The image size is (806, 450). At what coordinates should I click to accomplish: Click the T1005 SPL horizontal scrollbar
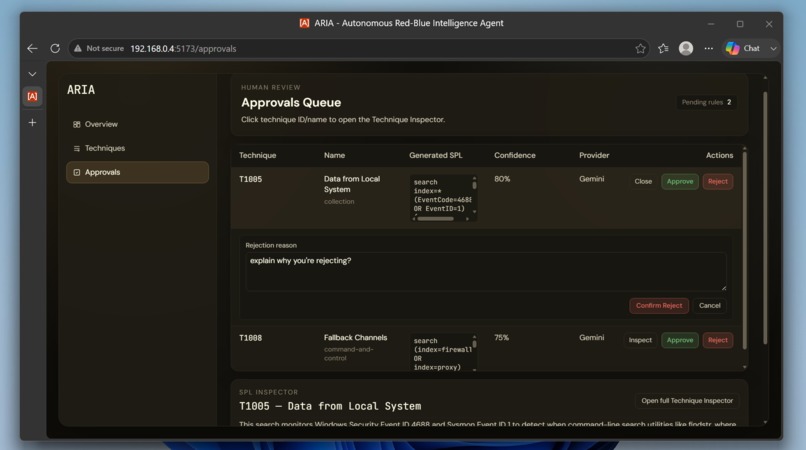[436, 219]
